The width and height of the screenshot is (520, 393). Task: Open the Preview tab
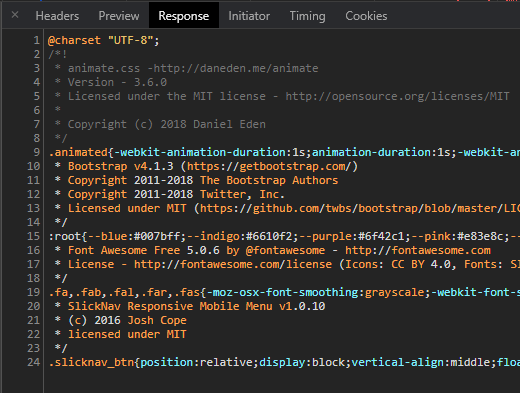pos(119,16)
